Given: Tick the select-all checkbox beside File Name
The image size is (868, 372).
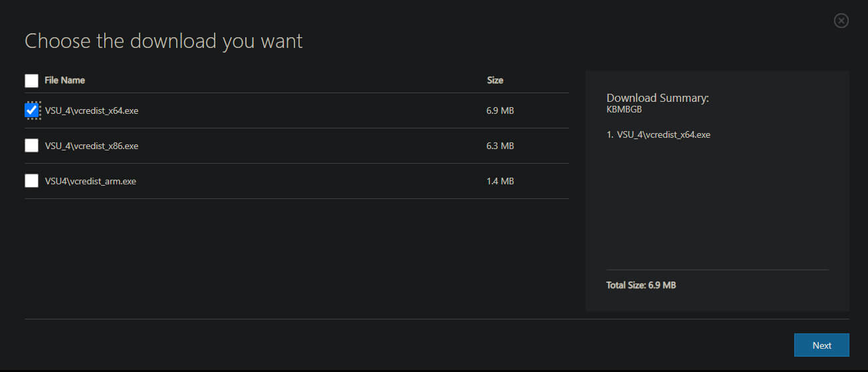Looking at the screenshot, I should 31,81.
